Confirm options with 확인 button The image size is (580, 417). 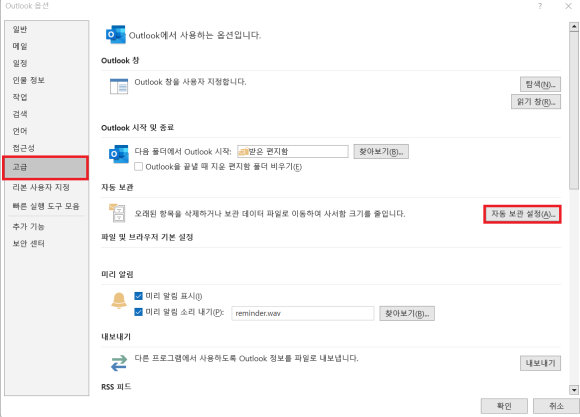(x=504, y=406)
